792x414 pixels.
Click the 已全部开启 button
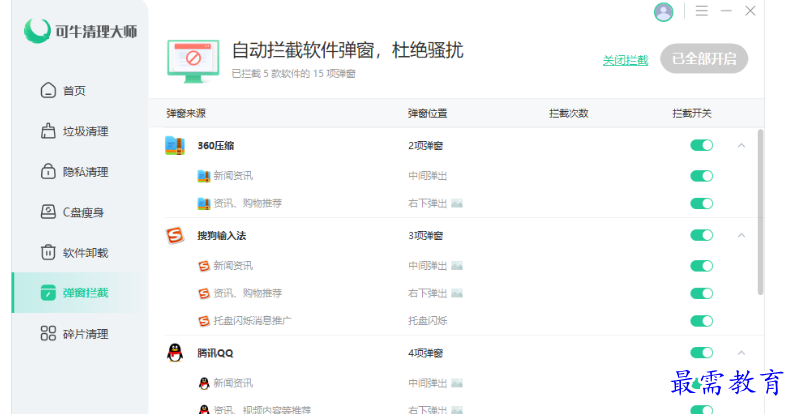tap(704, 59)
